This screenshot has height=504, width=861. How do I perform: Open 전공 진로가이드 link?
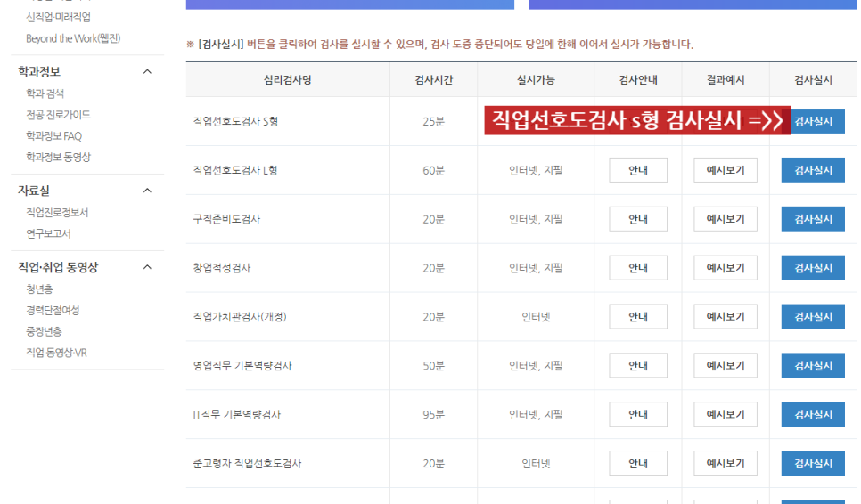tap(58, 115)
